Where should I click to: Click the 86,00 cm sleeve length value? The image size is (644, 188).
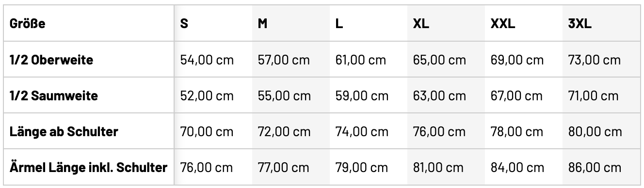pyautogui.click(x=595, y=168)
